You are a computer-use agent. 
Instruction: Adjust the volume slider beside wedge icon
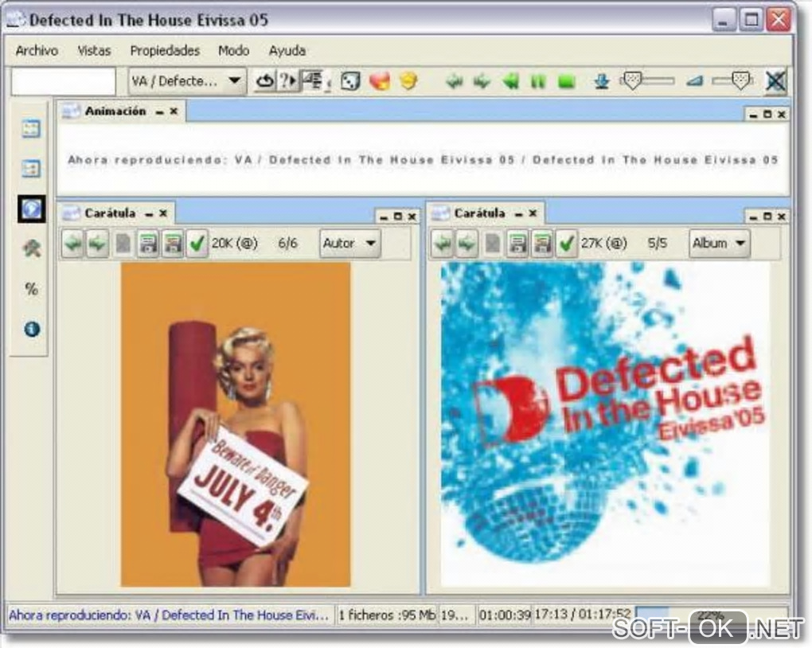point(732,81)
